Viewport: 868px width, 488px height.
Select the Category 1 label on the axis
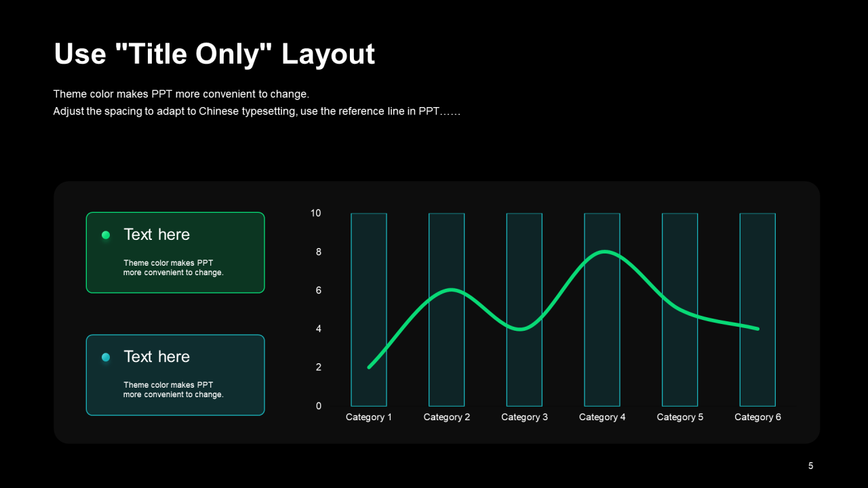coord(369,417)
